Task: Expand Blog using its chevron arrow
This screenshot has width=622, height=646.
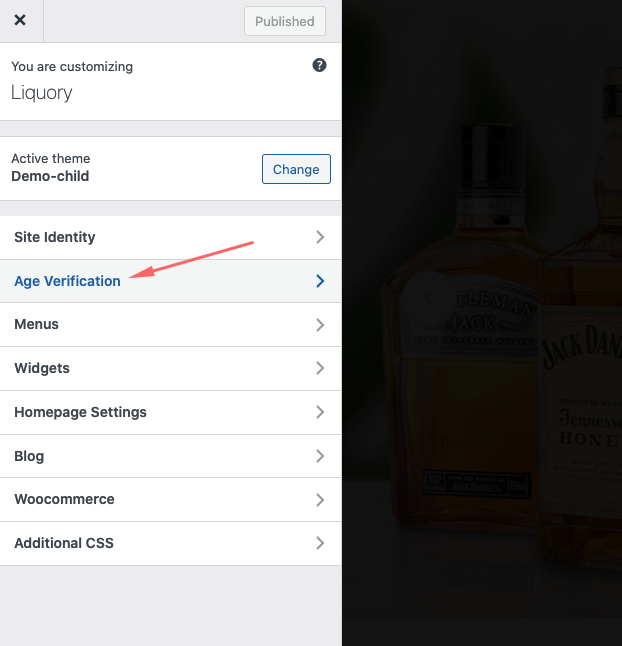Action: (x=320, y=456)
